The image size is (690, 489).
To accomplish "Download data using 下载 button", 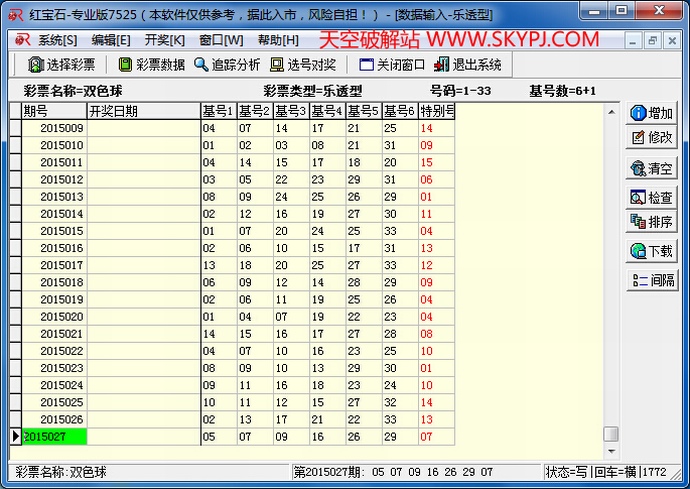I will click(x=652, y=251).
